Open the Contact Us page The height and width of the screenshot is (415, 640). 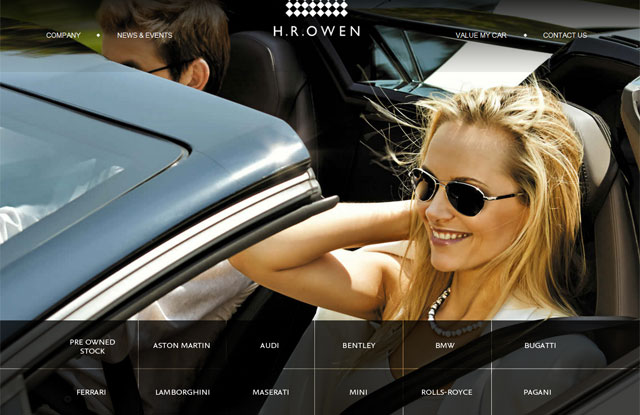(x=565, y=35)
